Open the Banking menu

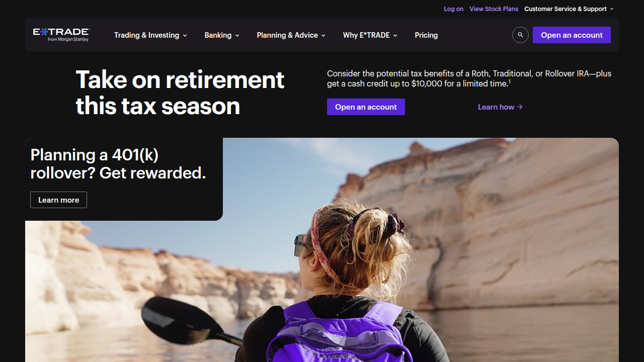(x=222, y=35)
